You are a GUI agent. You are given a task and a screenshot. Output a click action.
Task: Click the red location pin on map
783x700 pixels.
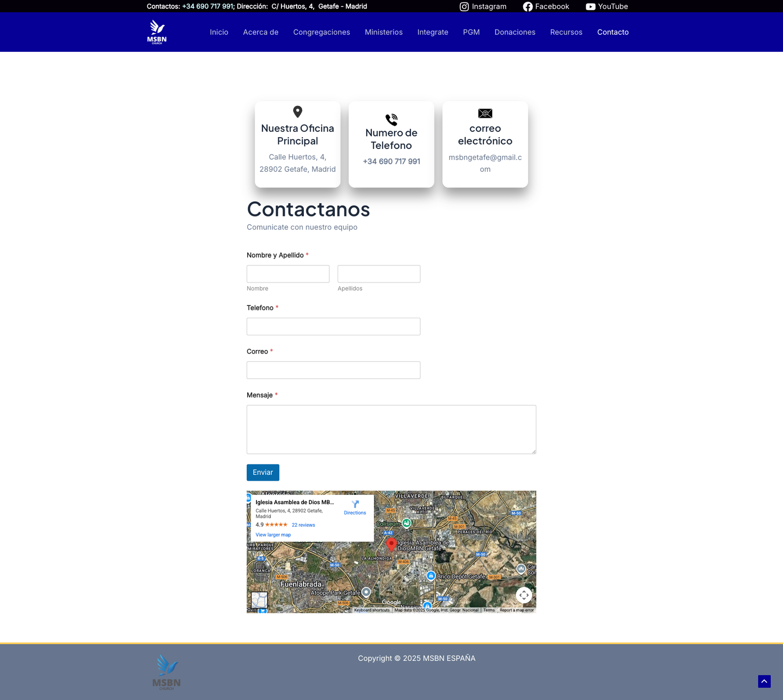[x=391, y=544]
